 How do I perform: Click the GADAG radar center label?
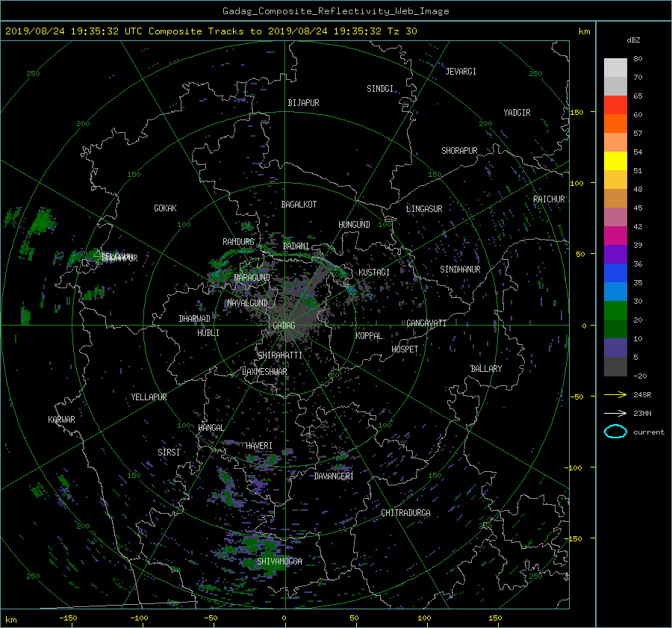coord(284,326)
